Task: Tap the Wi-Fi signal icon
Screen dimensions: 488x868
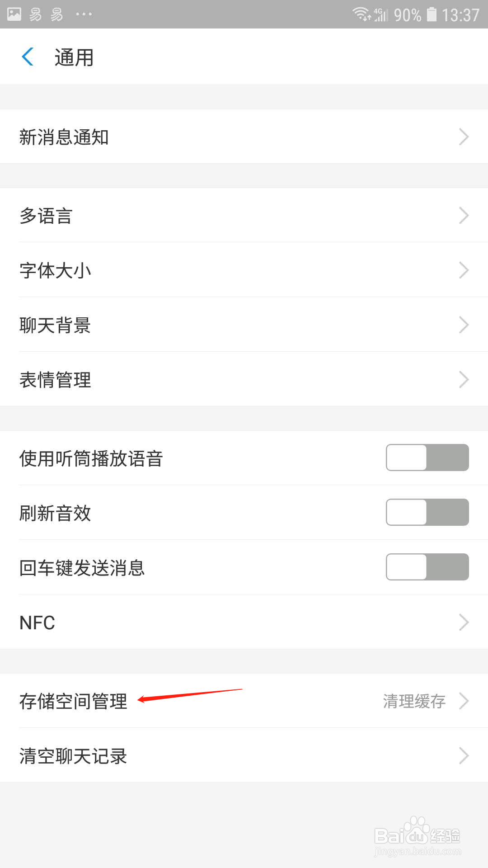Action: click(x=362, y=14)
